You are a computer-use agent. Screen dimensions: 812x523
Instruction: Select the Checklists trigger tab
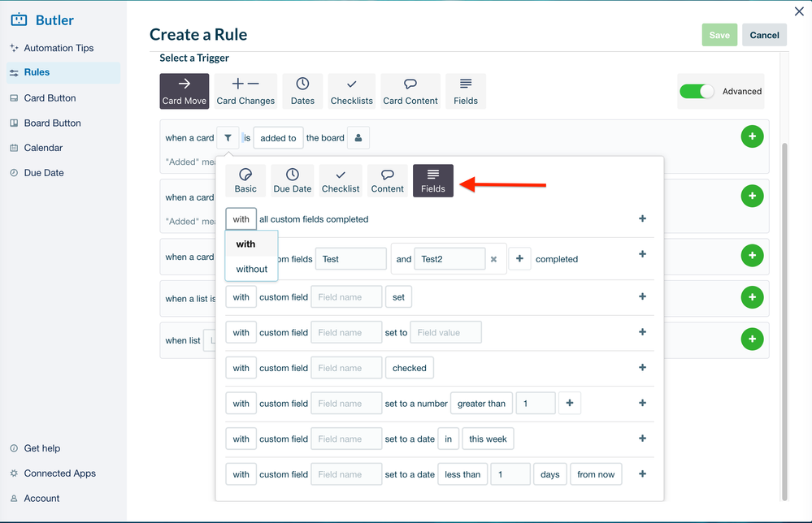[x=352, y=91]
